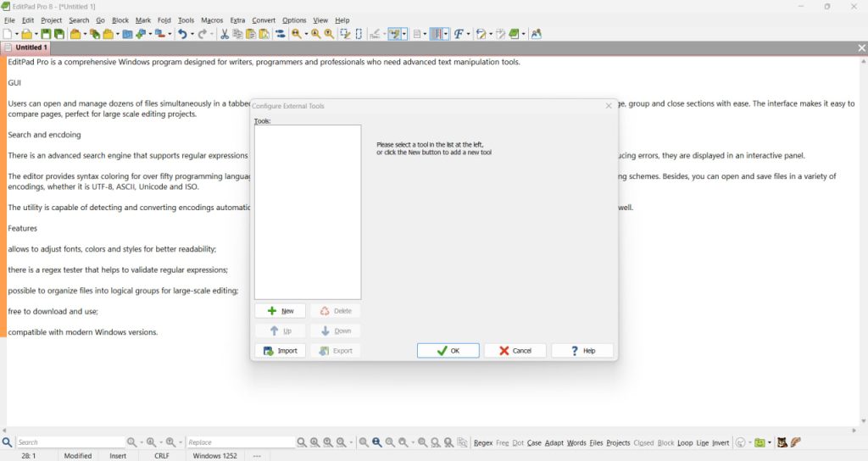868x461 pixels.
Task: Open the Macros menu
Action: (x=212, y=20)
